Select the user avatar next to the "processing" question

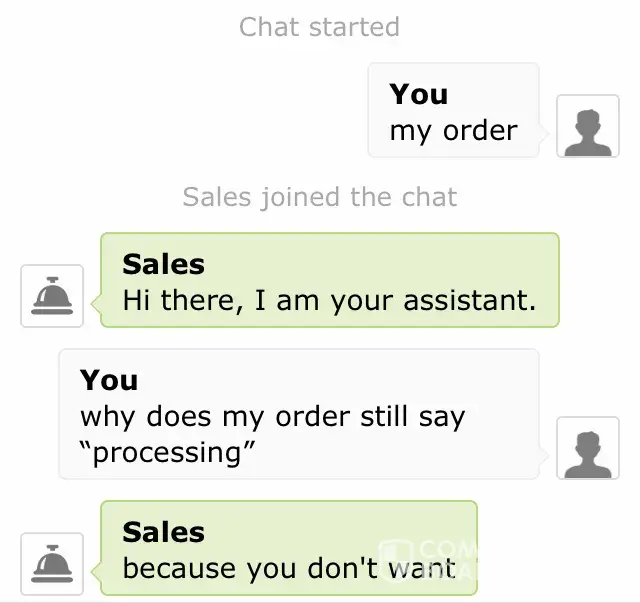coord(588,447)
